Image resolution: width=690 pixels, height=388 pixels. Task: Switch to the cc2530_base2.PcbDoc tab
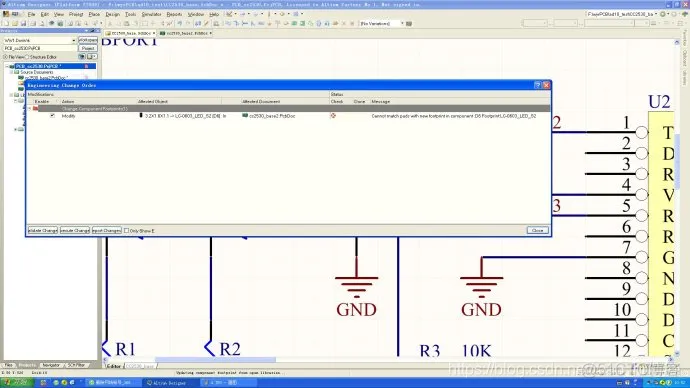tap(185, 33)
